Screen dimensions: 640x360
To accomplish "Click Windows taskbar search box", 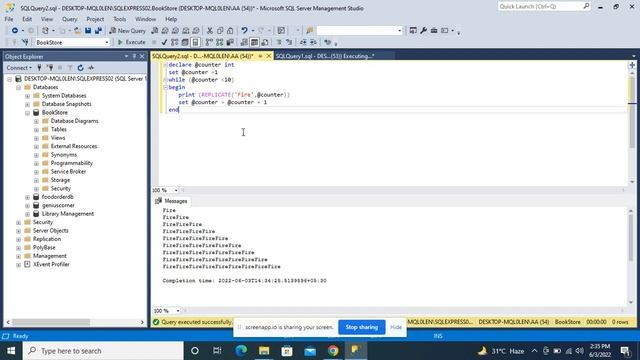I will 103,351.
